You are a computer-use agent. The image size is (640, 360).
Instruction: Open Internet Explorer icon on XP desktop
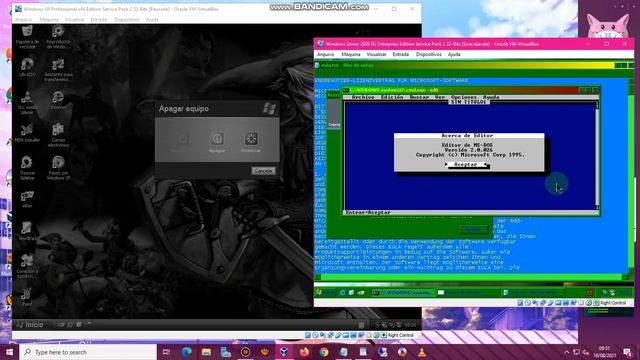point(58,100)
